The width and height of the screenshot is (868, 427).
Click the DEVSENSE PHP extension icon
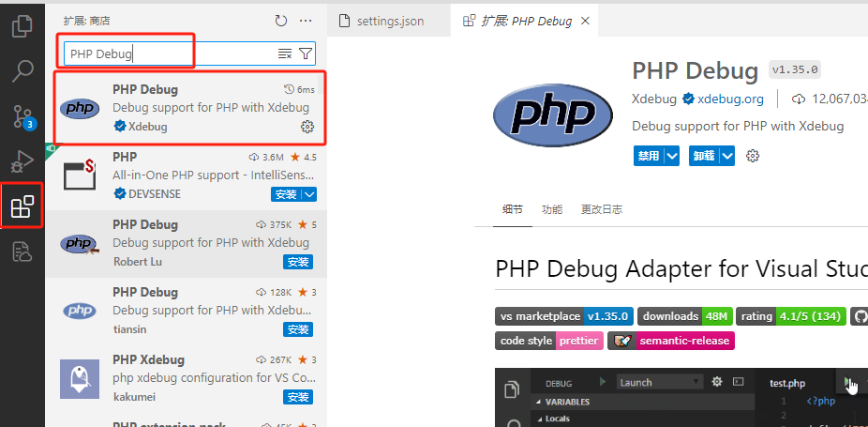[79, 175]
